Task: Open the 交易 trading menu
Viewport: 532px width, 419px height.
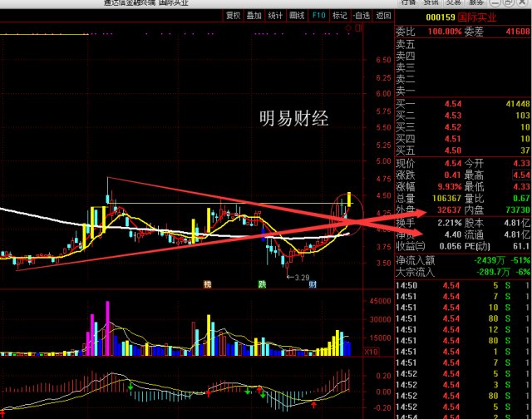Action: point(455,2)
